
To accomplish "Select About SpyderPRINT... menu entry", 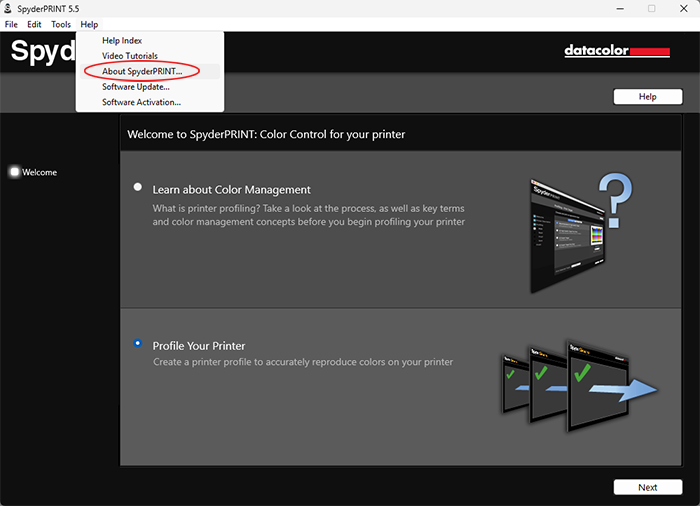I will [142, 71].
